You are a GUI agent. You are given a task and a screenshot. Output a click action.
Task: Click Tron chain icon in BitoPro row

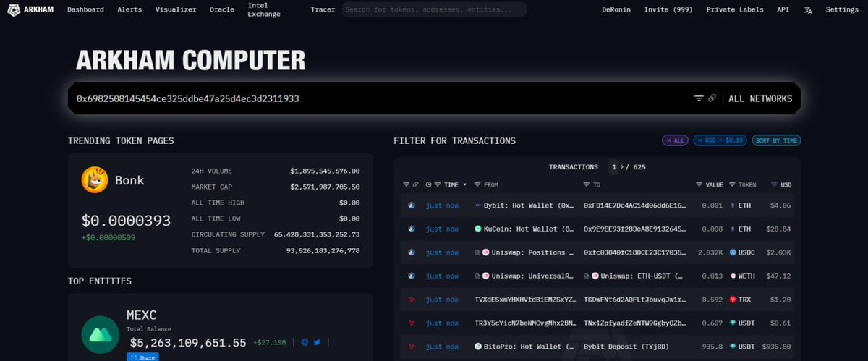point(412,347)
